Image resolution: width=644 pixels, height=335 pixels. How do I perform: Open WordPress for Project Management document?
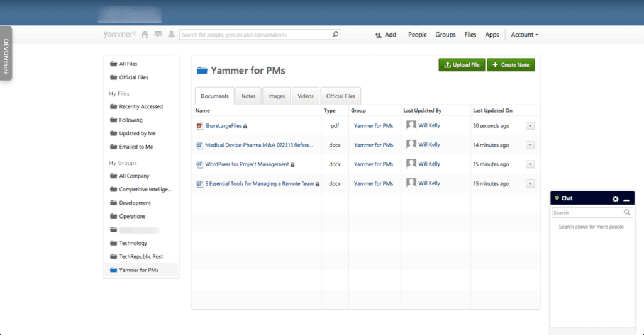pos(247,164)
